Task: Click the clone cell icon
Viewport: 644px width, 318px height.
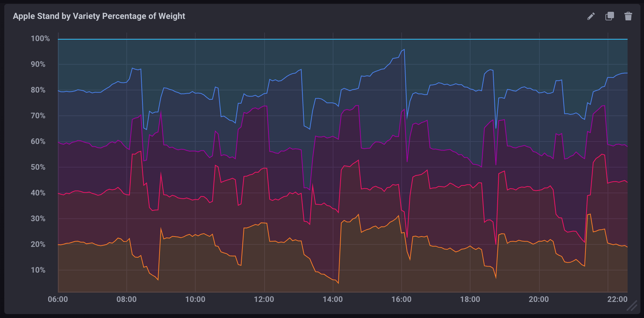Action: tap(610, 16)
